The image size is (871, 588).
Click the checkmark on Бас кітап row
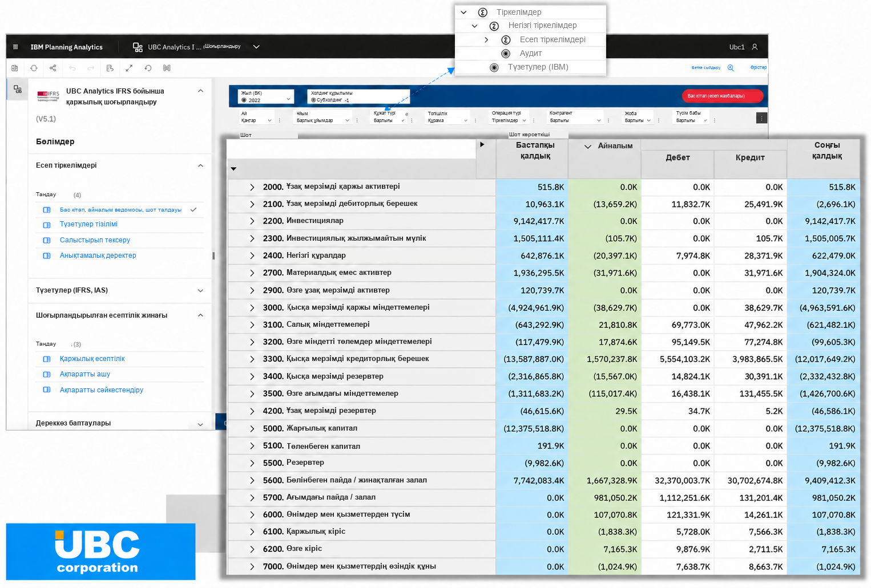[x=193, y=209]
